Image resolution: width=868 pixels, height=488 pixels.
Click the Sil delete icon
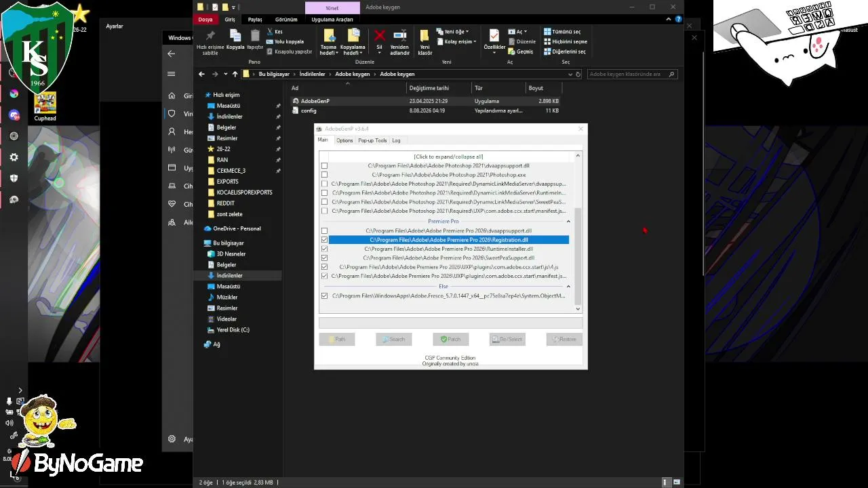point(380,36)
